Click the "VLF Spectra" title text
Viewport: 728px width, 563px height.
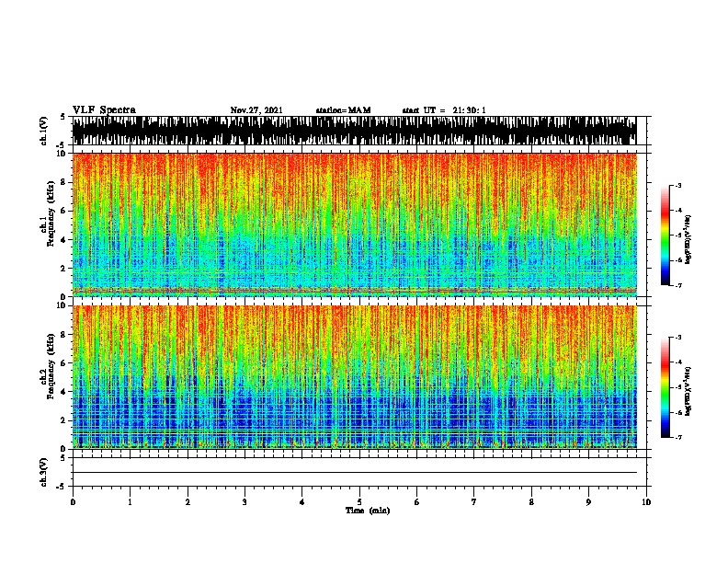104,110
